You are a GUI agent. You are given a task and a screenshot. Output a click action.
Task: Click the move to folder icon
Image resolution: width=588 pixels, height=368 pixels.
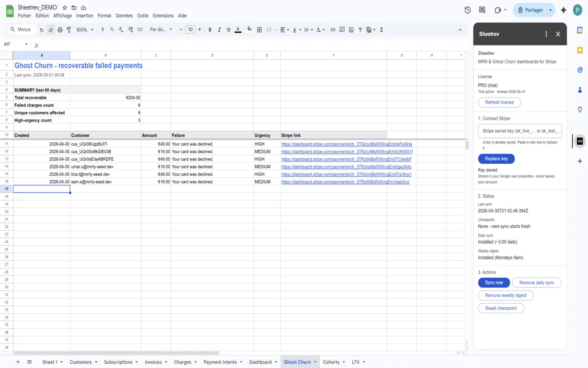click(x=74, y=8)
